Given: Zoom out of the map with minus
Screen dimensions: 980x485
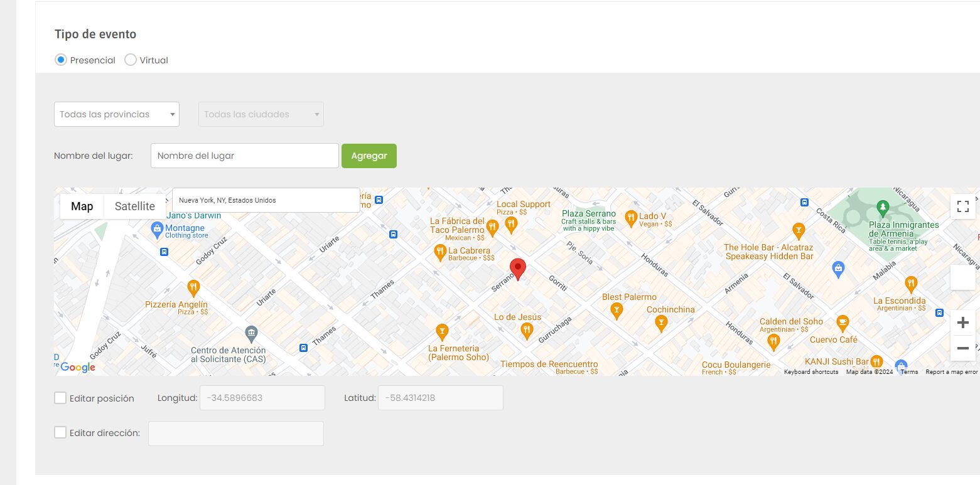Looking at the screenshot, I should pos(963,348).
